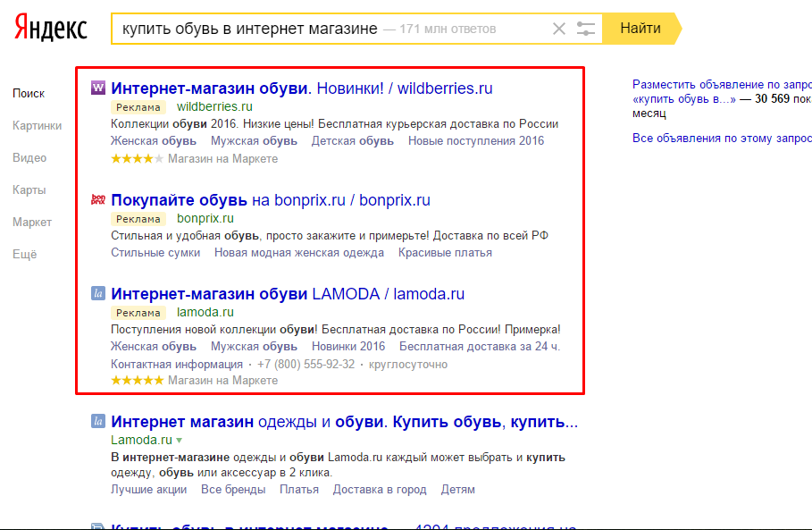Open the Интернет-магазин обуви LAMODA ad title

tap(288, 294)
